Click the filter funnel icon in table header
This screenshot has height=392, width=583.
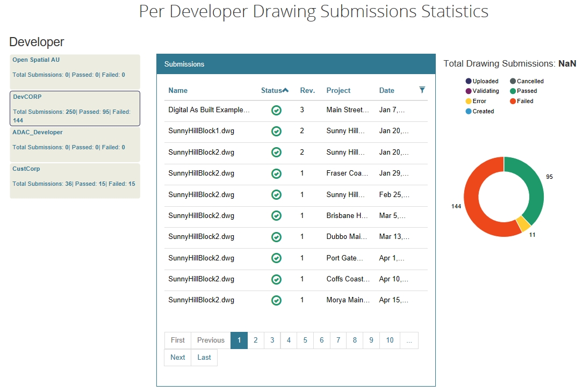[422, 90]
